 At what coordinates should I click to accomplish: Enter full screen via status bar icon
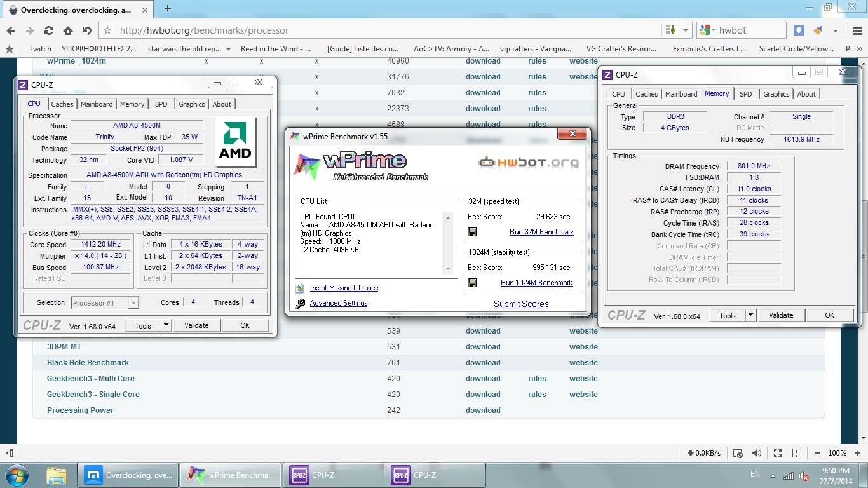tap(778, 453)
